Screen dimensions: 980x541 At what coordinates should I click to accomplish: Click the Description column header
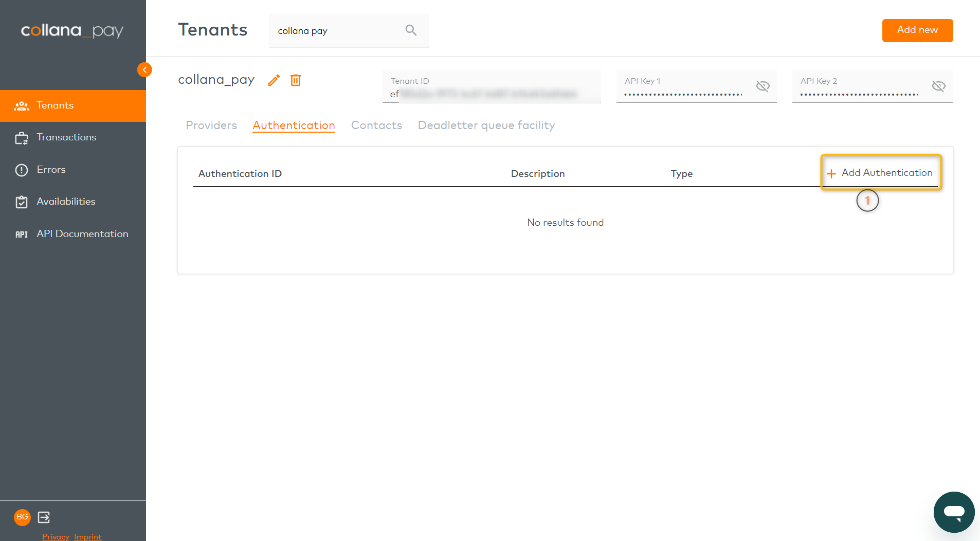[538, 174]
